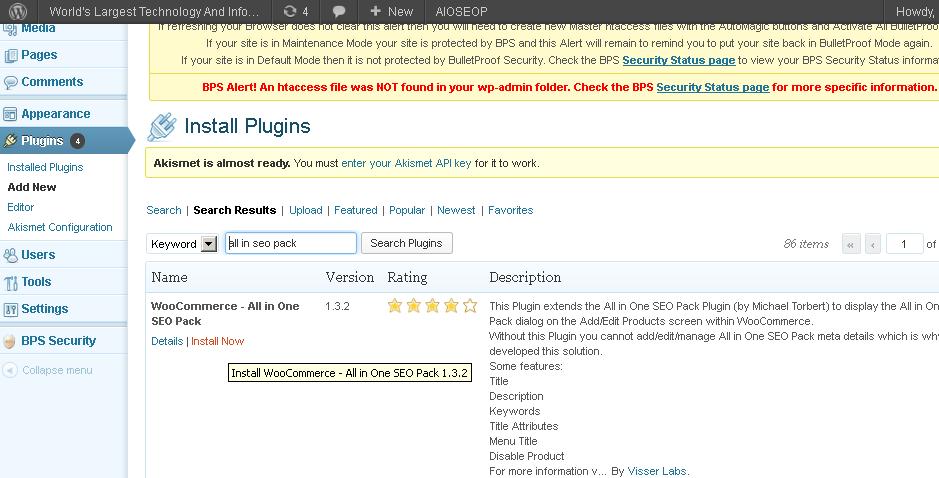Open the Keyword search type dropdown

[x=182, y=243]
